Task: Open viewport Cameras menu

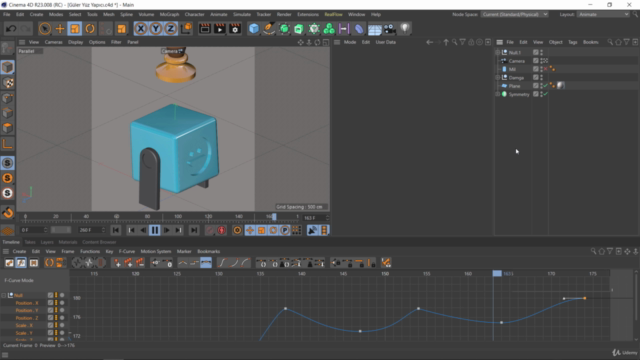Action: click(x=53, y=42)
